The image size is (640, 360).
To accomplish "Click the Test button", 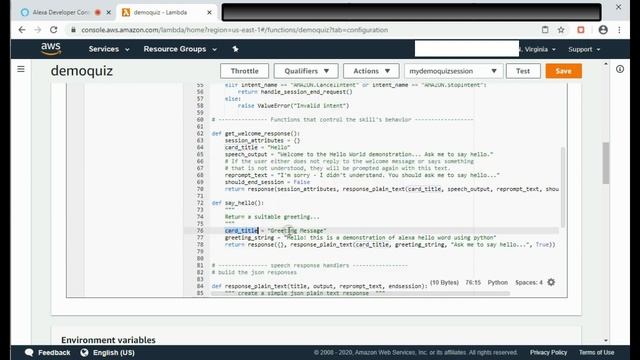I will coord(523,71).
